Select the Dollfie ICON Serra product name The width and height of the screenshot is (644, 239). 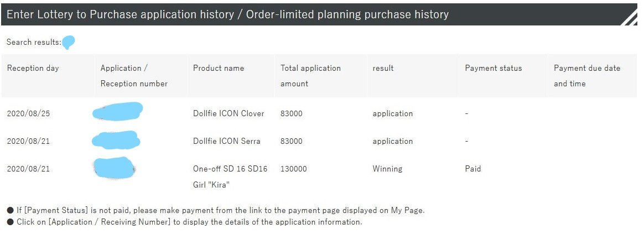(226, 141)
